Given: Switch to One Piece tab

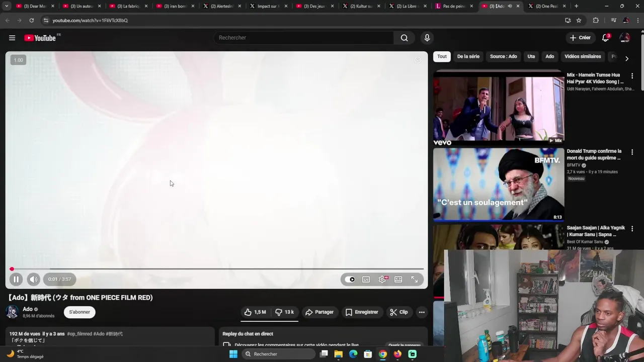Looking at the screenshot, I should (546, 6).
